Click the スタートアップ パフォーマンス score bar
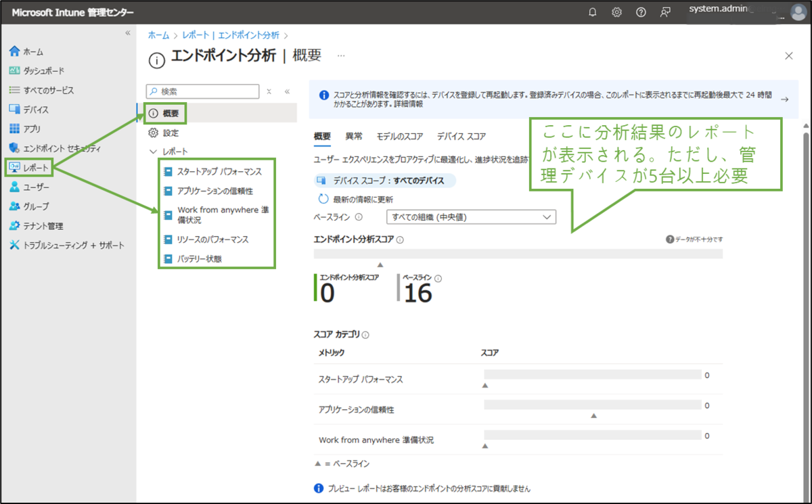812x504 pixels. (593, 374)
